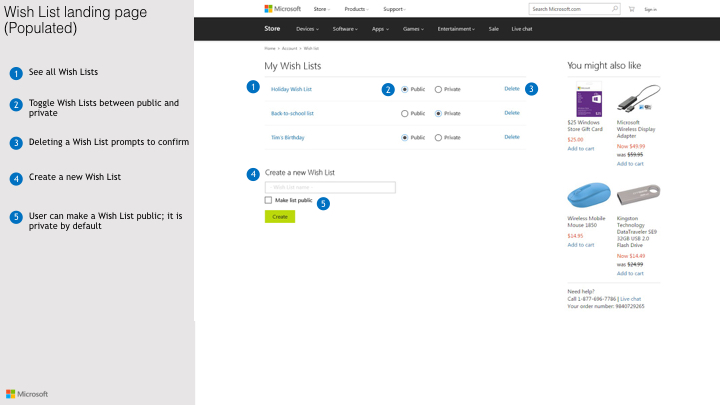This screenshot has height=405, width=720.
Task: Check the Make list public box
Action: tap(268, 200)
